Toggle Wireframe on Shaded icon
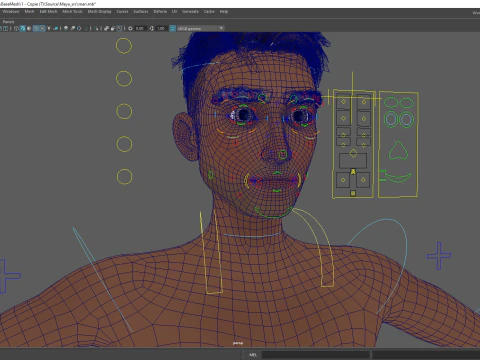Screen dimensions: 480x360 36,29
